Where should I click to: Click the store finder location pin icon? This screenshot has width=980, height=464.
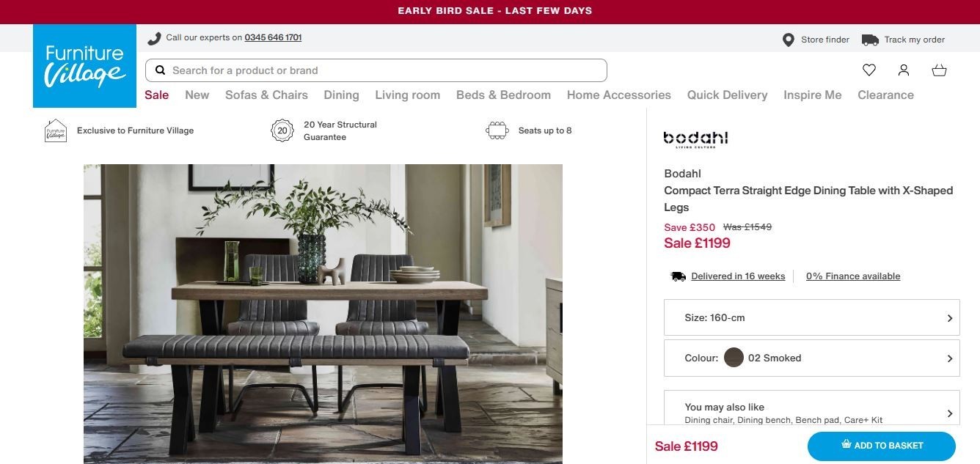pos(789,40)
